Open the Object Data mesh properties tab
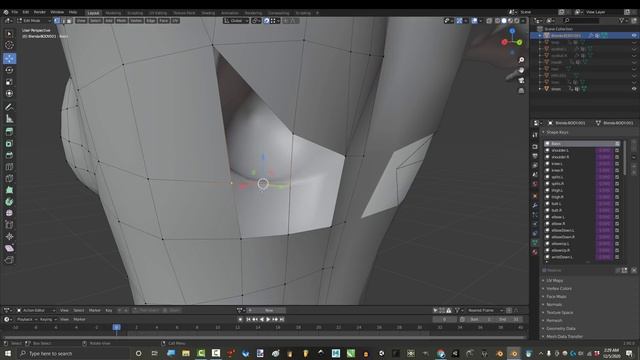Viewport: 640px width, 360px height. [x=535, y=243]
